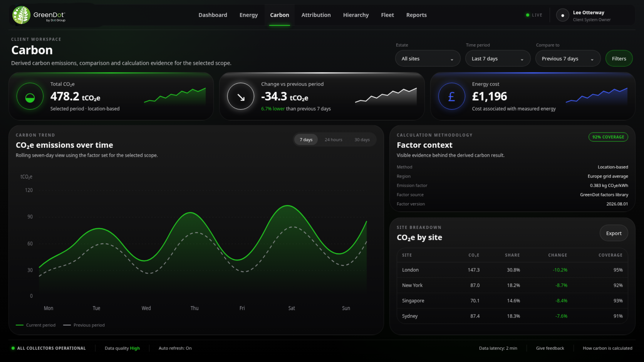The image size is (644, 362).
Task: Export the CO₂e by site table
Action: coord(614,233)
